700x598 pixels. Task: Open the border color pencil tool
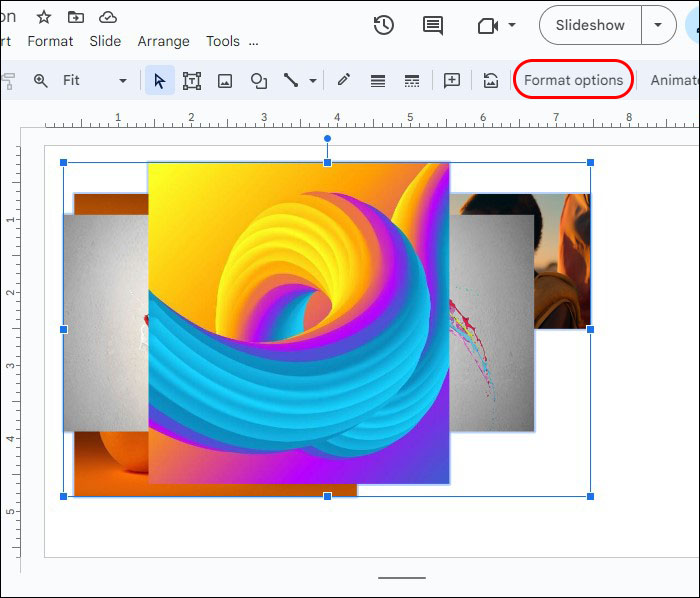coord(343,80)
